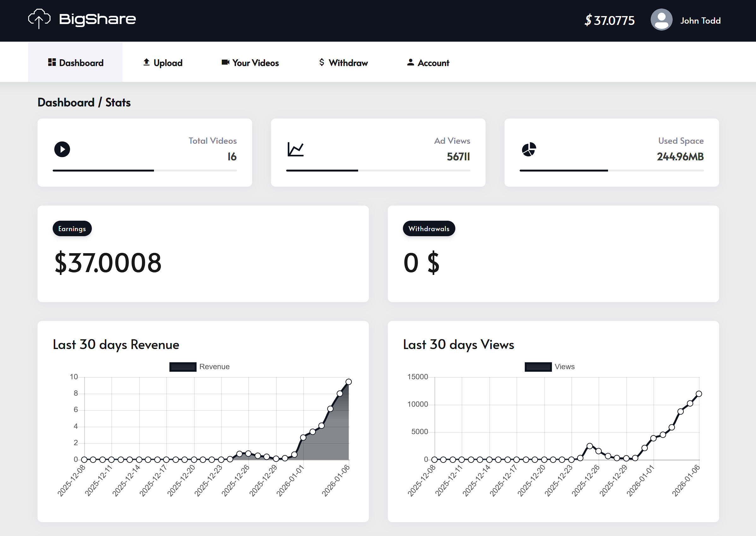Click the BigShare brand name text
The image size is (756, 536).
(97, 19)
